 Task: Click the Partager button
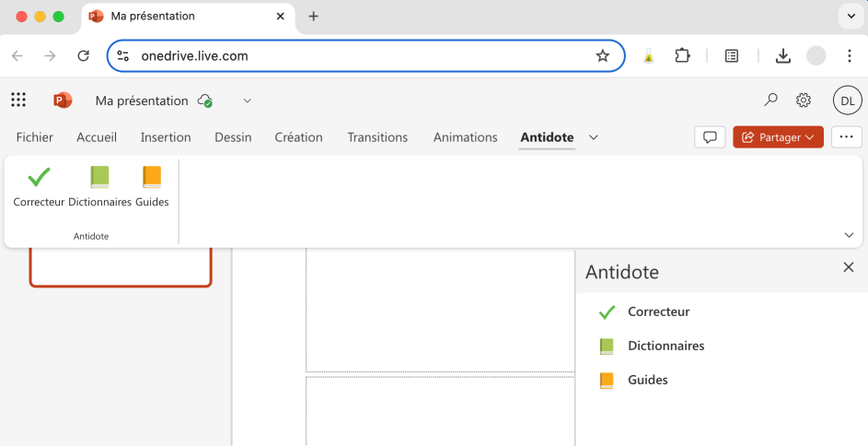pos(778,137)
